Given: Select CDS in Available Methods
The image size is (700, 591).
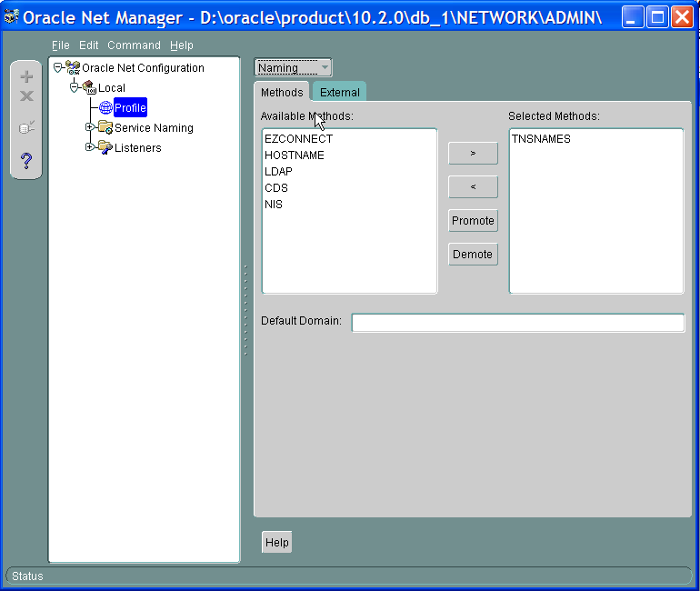Looking at the screenshot, I should (275, 188).
